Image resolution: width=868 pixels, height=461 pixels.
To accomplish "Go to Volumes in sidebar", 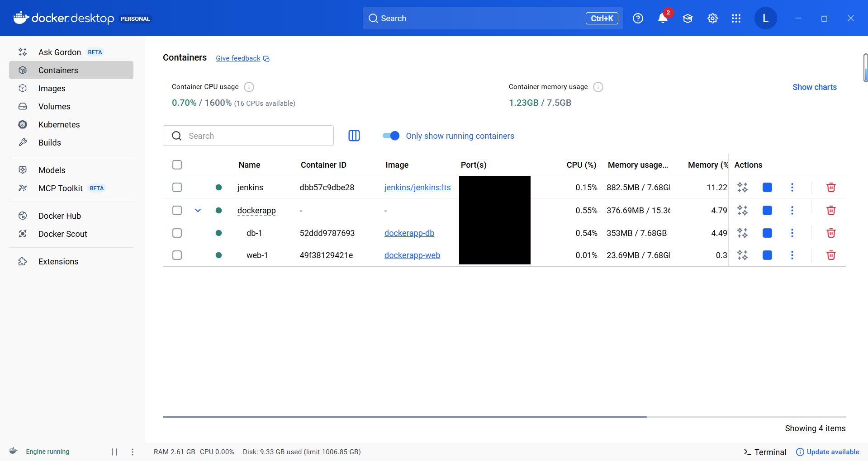I will point(71,106).
